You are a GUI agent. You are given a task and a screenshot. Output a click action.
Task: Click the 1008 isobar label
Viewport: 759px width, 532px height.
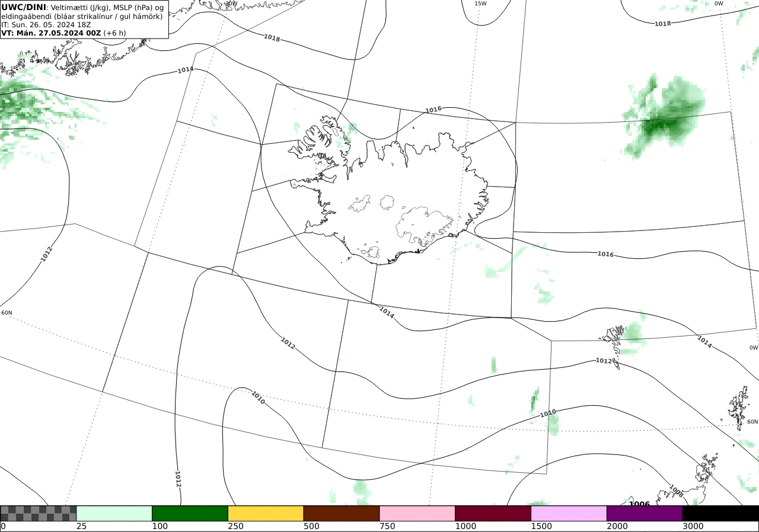[676, 490]
